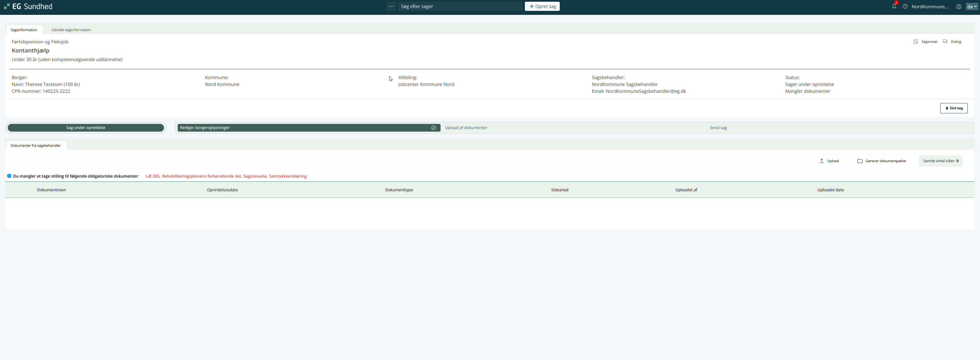
Task: Switch to Udvidet sagsinformation tab
Action: click(x=71, y=30)
